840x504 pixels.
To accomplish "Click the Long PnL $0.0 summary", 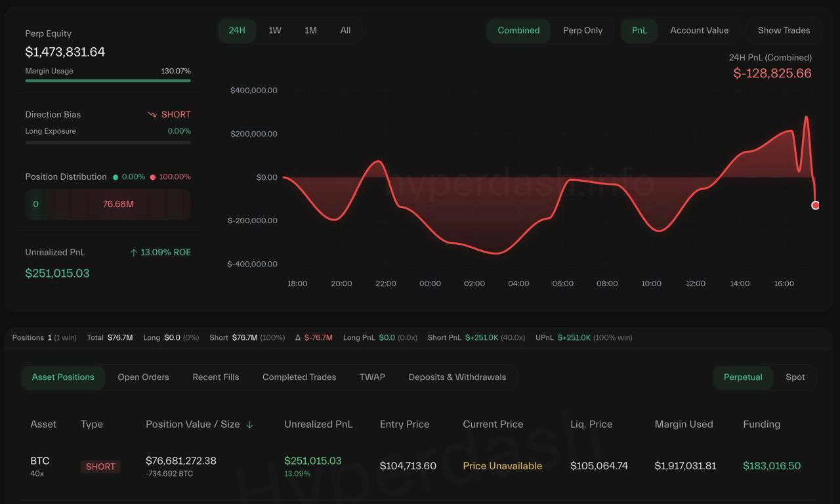I will (381, 337).
